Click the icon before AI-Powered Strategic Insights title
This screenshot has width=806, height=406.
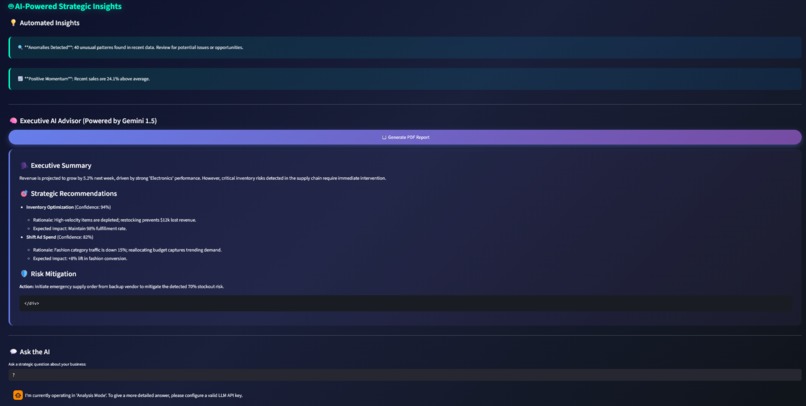pos(11,7)
